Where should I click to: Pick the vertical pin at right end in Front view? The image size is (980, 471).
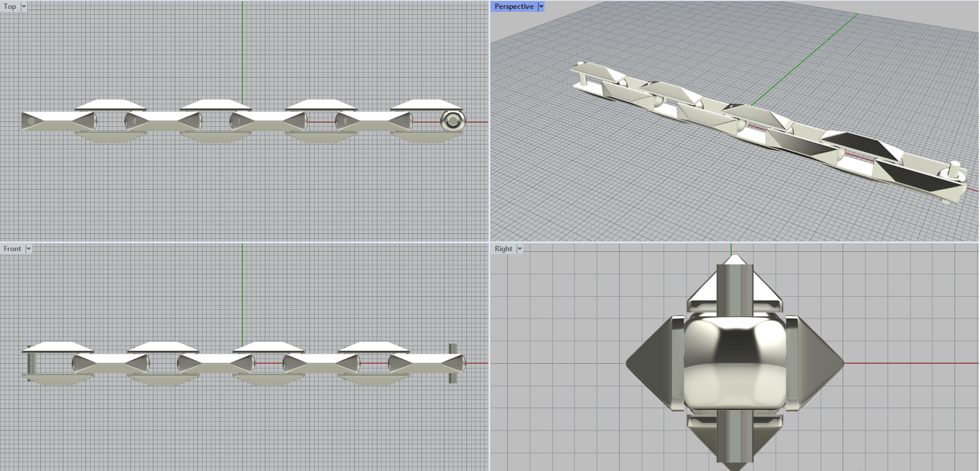[x=453, y=363]
